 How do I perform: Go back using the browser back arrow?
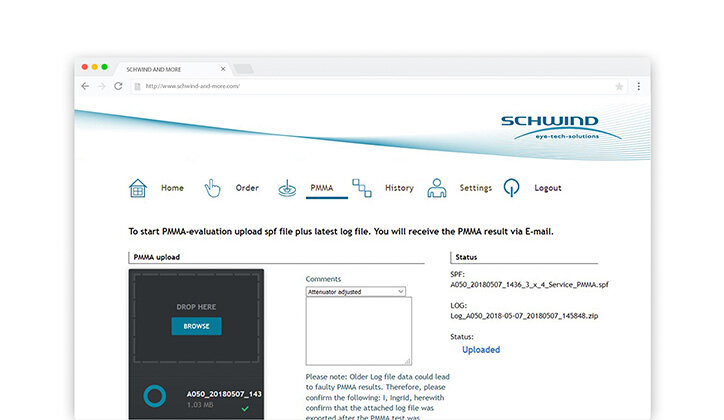(x=85, y=86)
